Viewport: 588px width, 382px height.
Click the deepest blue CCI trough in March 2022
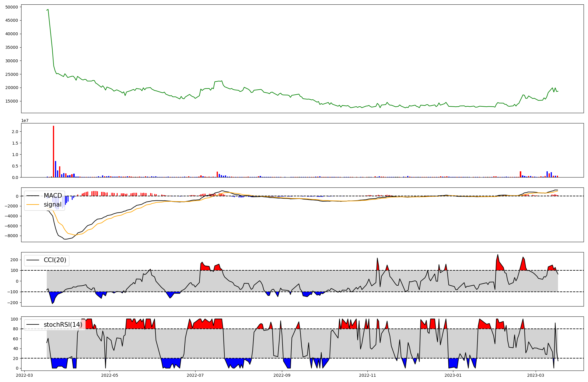click(x=52, y=303)
